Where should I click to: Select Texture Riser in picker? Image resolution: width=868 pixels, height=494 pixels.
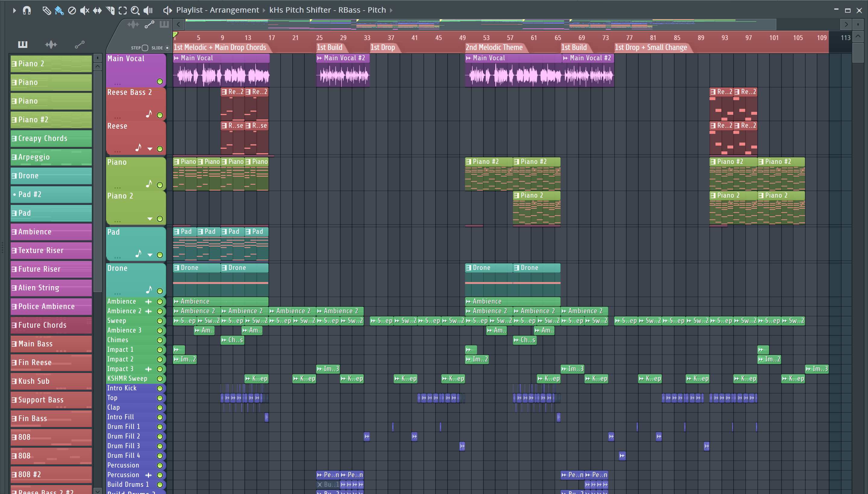click(51, 250)
